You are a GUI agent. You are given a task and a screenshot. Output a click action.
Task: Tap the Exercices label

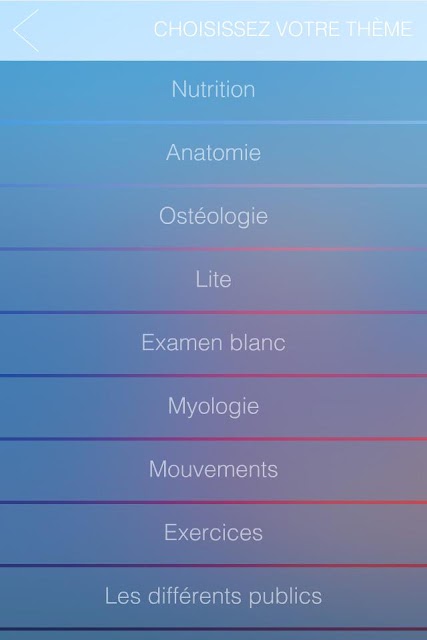[x=214, y=533]
